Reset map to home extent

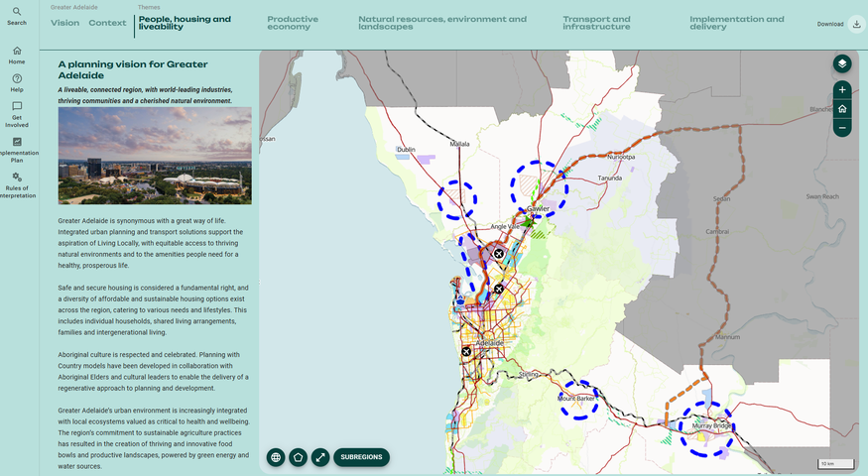tap(842, 108)
